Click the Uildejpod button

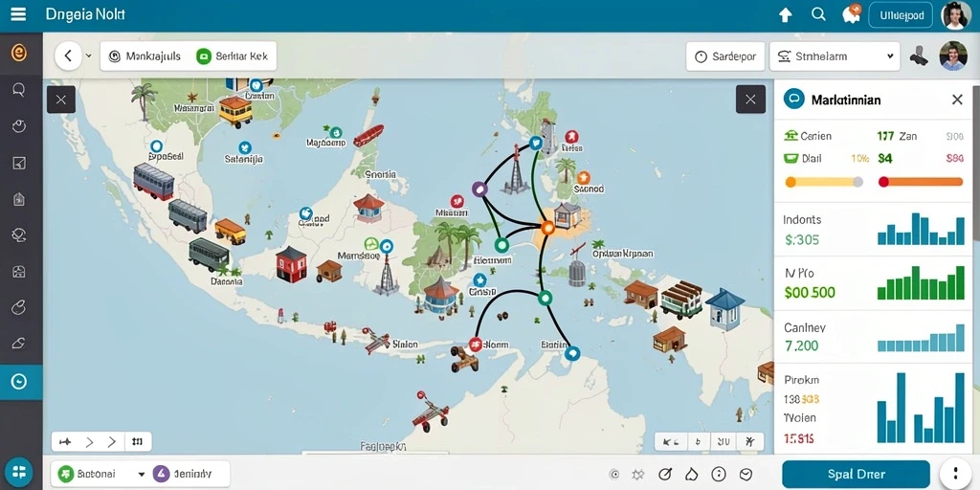[901, 15]
